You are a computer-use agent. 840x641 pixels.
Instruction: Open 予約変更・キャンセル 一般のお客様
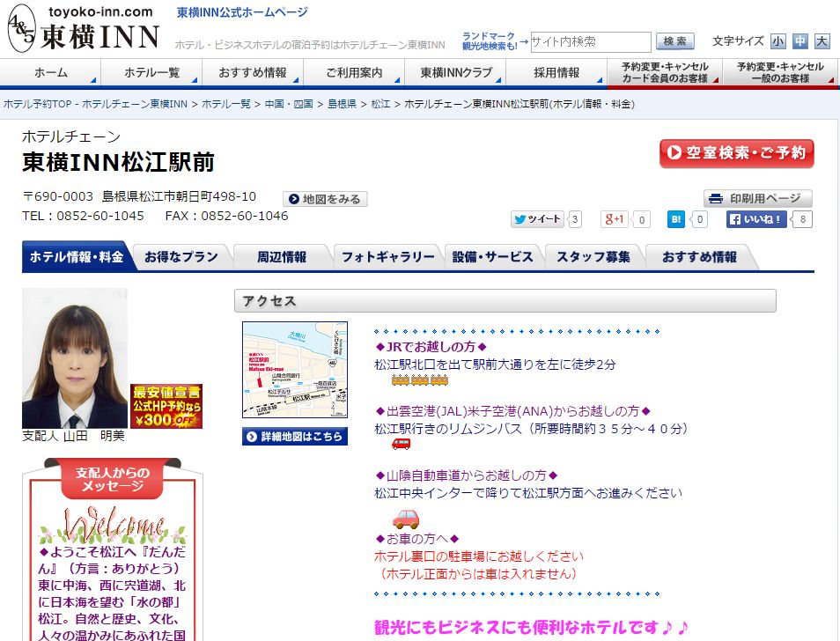(780, 73)
